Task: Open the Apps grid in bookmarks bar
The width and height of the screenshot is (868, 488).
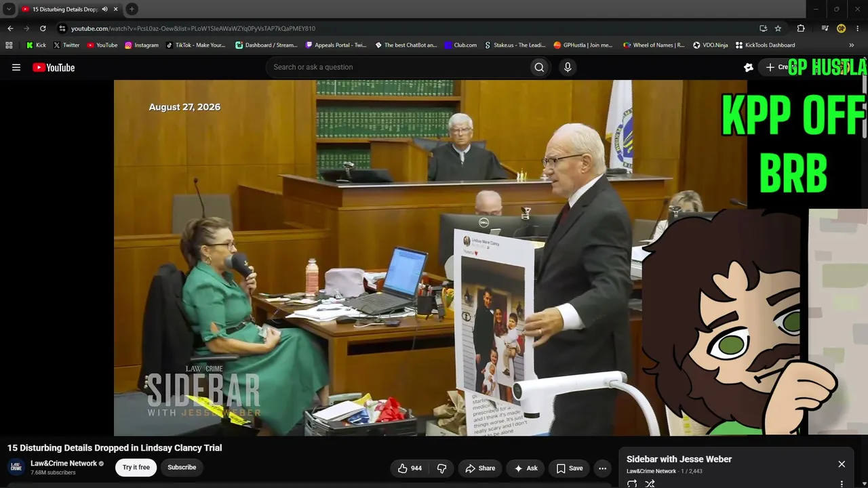Action: point(9,45)
